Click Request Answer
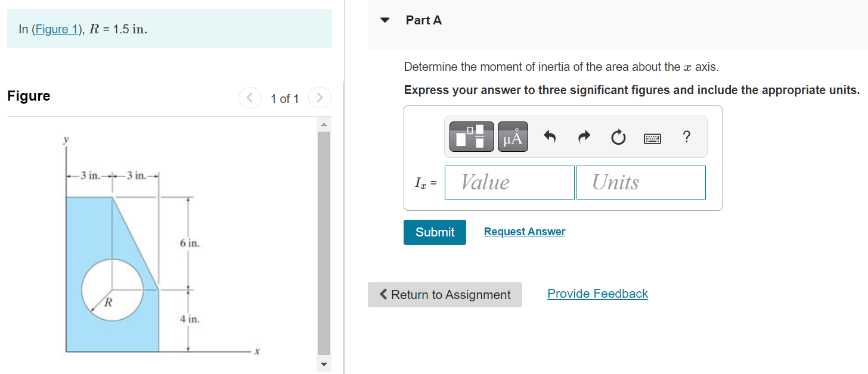Image resolution: width=868 pixels, height=374 pixels. [x=524, y=231]
